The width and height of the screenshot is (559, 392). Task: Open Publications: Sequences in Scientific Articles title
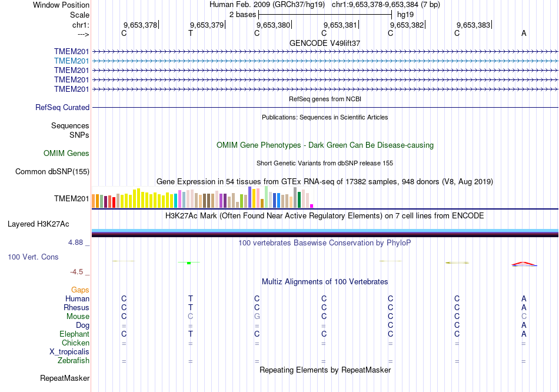325,117
